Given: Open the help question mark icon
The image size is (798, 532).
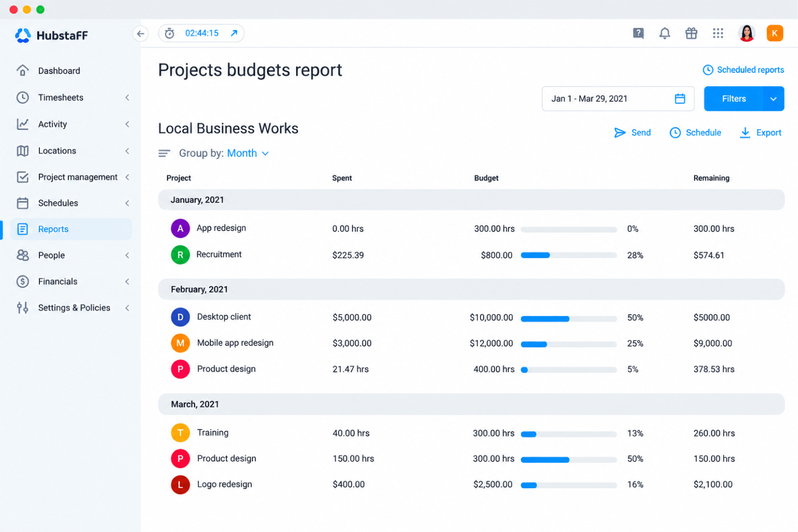Looking at the screenshot, I should point(638,33).
